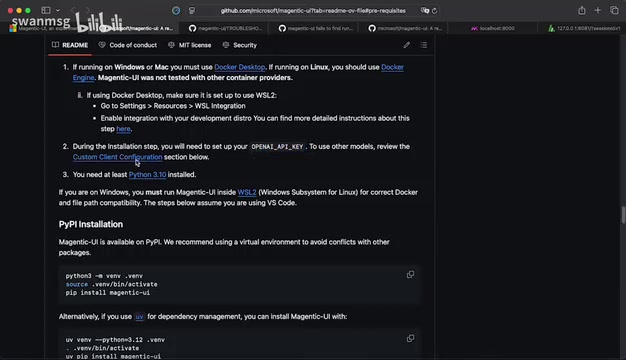Toggle the Safari sidebar icon
The image size is (626, 360).
tap(46, 10)
